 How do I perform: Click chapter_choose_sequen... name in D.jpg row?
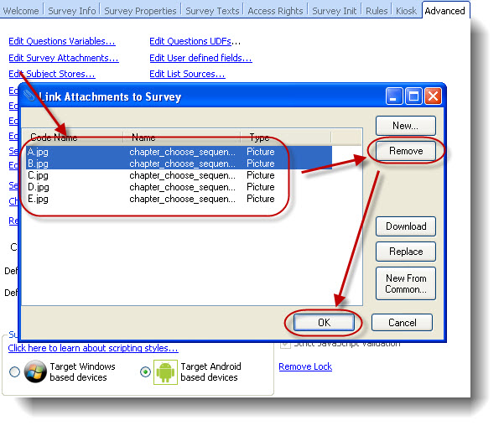tap(182, 187)
